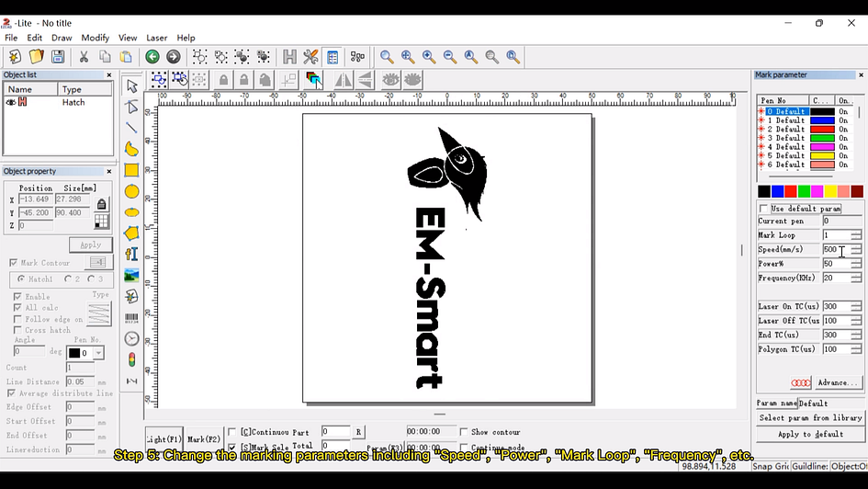Select the Polygon tool
This screenshot has width=868, height=489.
point(131,233)
